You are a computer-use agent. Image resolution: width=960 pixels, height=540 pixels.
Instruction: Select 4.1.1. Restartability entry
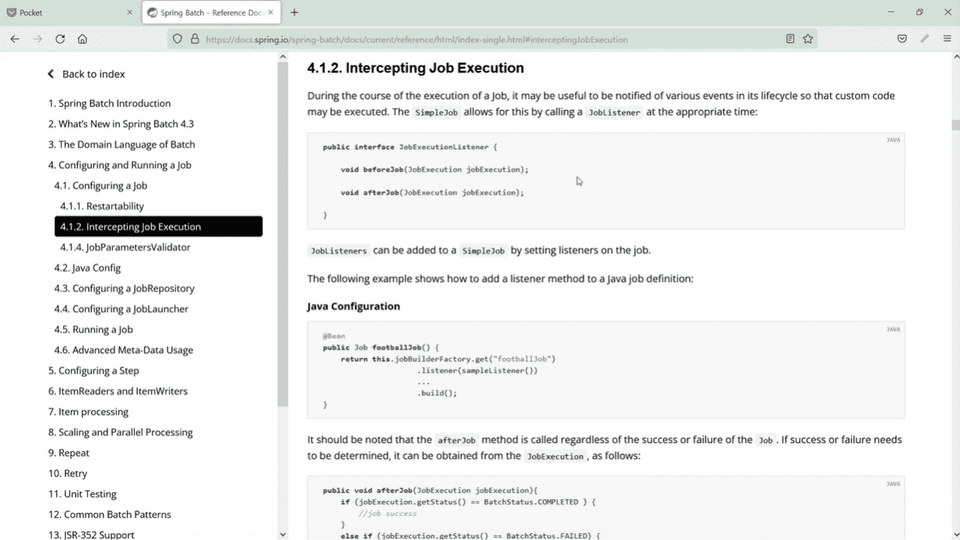(x=102, y=206)
